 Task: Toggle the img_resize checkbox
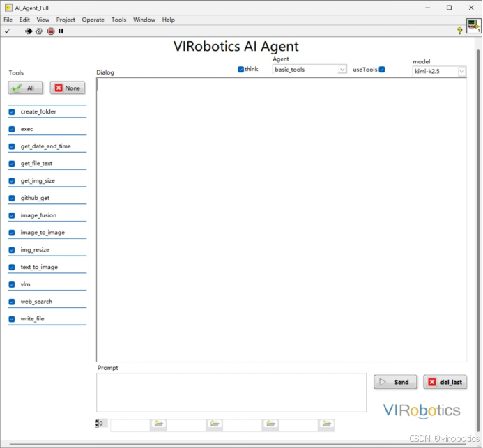pos(12,249)
